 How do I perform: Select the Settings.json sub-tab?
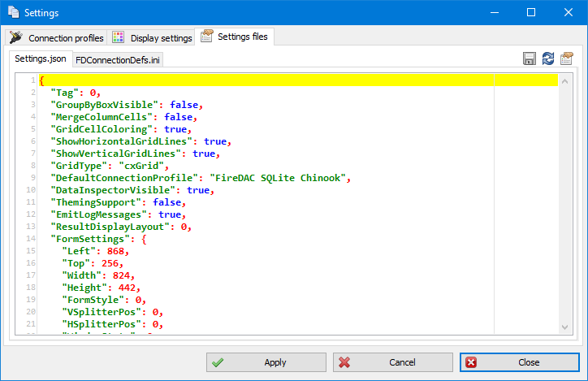coord(41,58)
